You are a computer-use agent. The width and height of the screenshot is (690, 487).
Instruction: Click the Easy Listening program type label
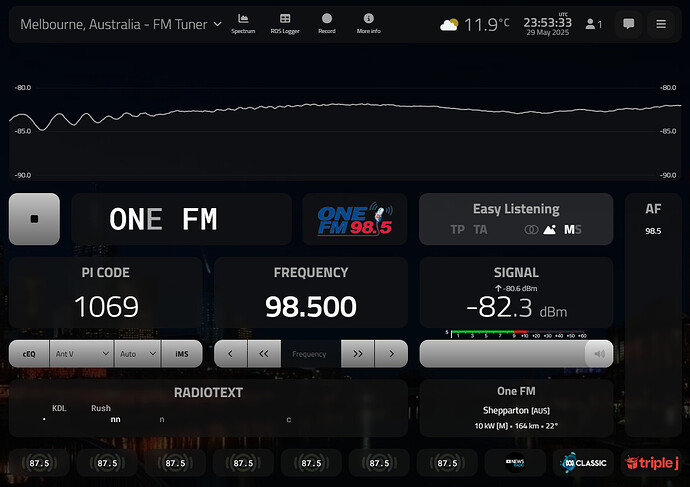click(516, 209)
